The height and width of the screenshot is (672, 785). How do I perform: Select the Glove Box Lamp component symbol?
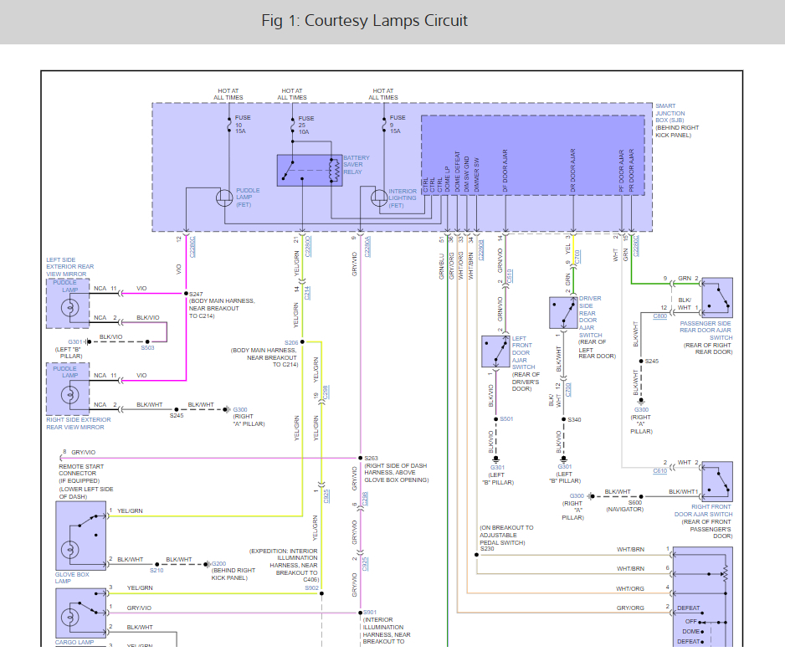pyautogui.click(x=81, y=536)
